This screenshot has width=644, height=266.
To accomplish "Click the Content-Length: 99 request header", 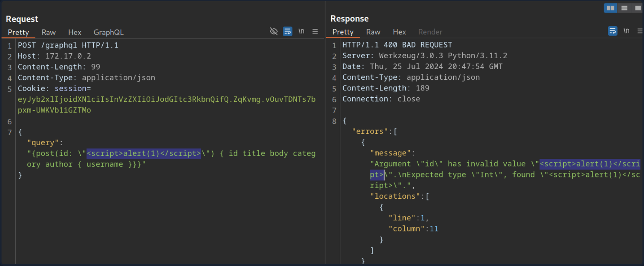I will [59, 67].
